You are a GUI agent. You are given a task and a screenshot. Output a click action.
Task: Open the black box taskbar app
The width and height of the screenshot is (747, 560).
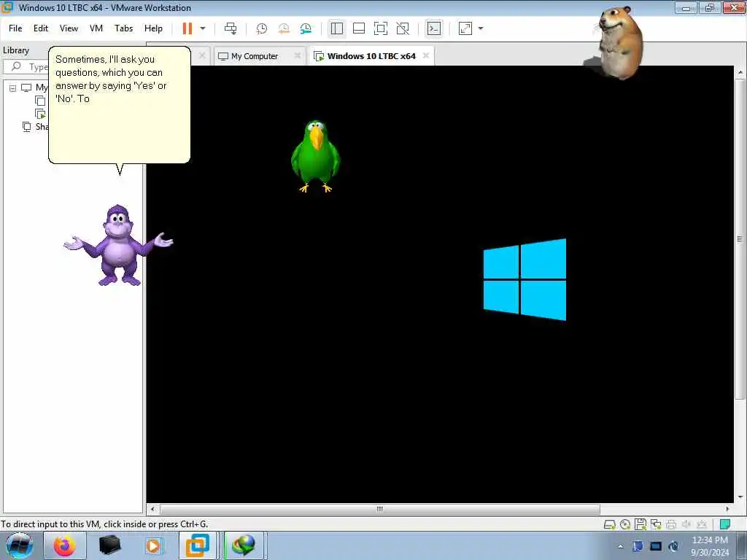click(109, 545)
